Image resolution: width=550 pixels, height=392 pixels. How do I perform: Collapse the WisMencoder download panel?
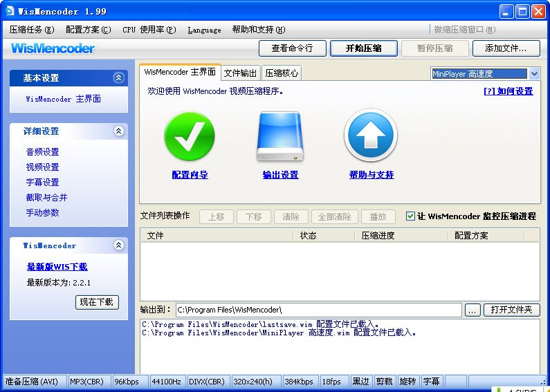point(118,245)
